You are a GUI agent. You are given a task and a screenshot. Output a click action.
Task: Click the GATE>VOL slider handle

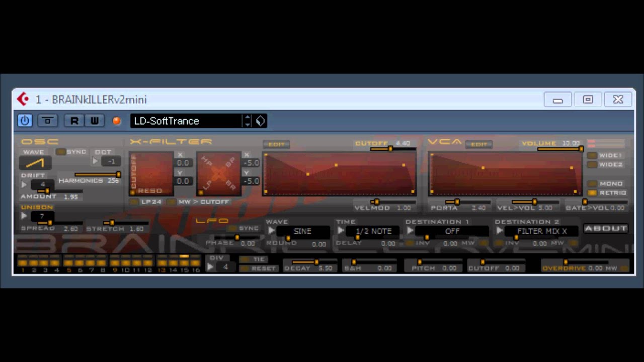click(585, 202)
